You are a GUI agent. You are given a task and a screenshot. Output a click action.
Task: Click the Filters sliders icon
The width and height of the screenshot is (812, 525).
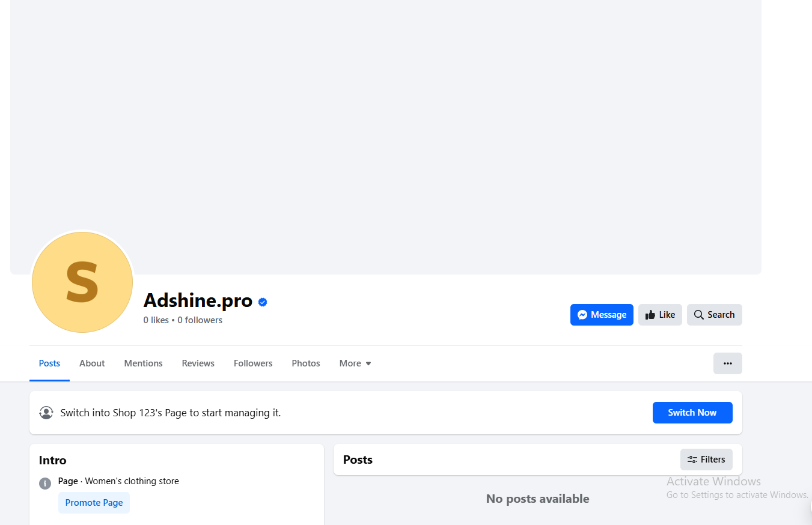tap(692, 460)
